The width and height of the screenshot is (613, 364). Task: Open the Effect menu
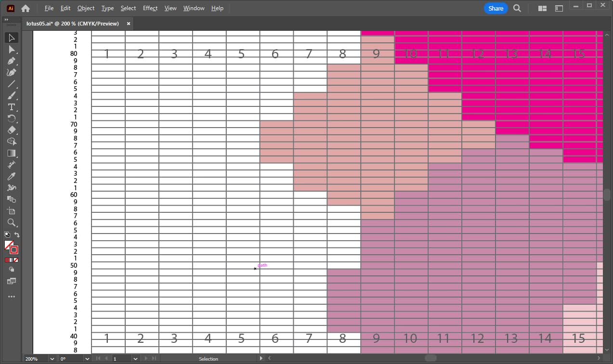[150, 8]
